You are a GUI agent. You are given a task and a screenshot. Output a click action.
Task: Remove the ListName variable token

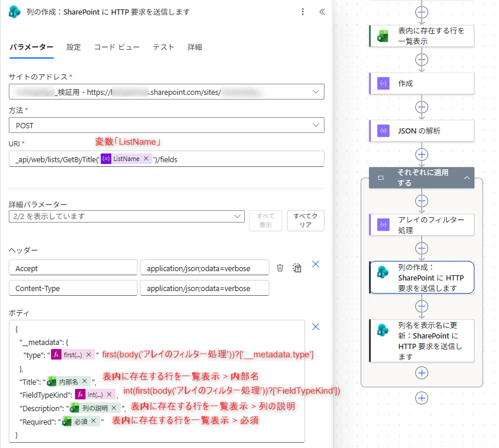click(146, 159)
